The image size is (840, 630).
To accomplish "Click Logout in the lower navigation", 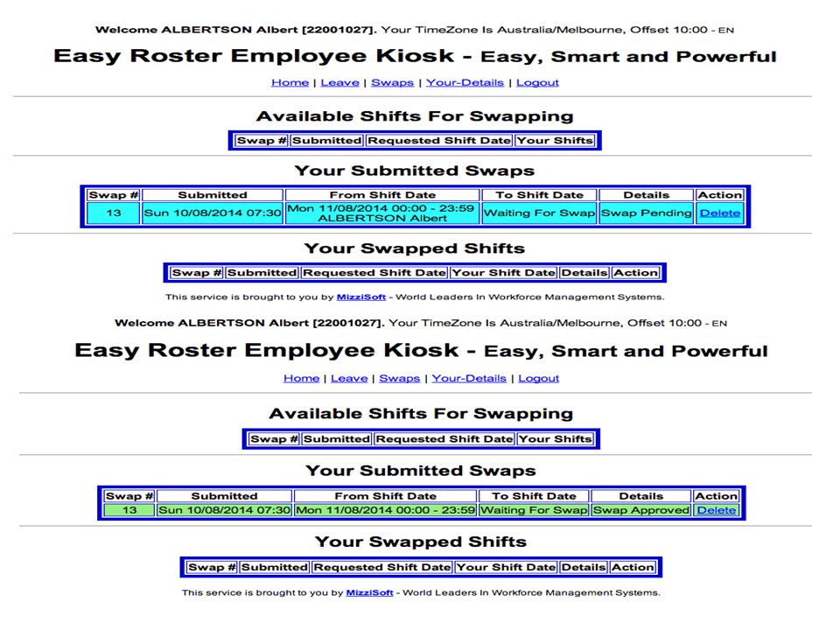I will pos(538,378).
